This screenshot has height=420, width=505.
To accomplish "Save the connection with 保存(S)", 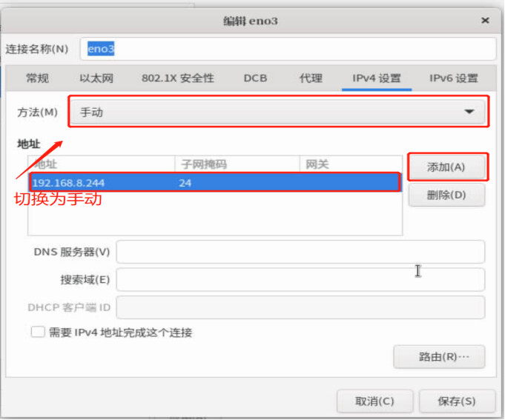I will coord(456,401).
